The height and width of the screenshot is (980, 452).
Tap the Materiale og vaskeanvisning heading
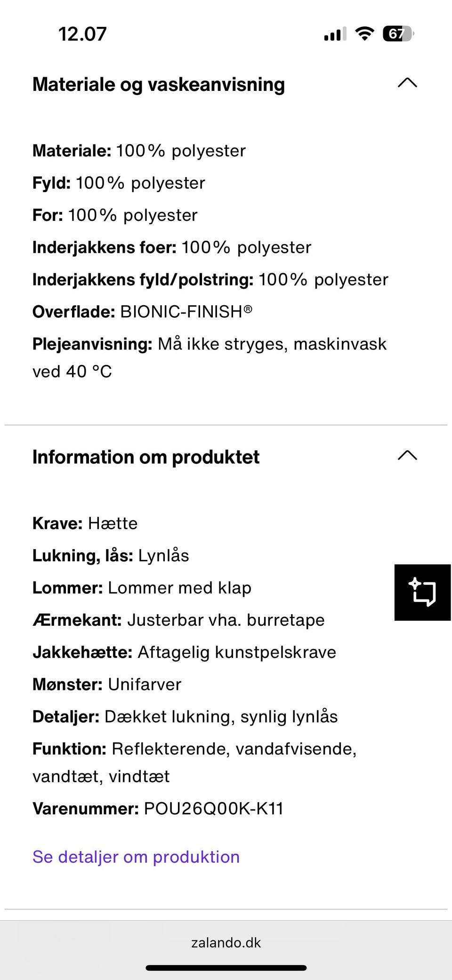(159, 85)
